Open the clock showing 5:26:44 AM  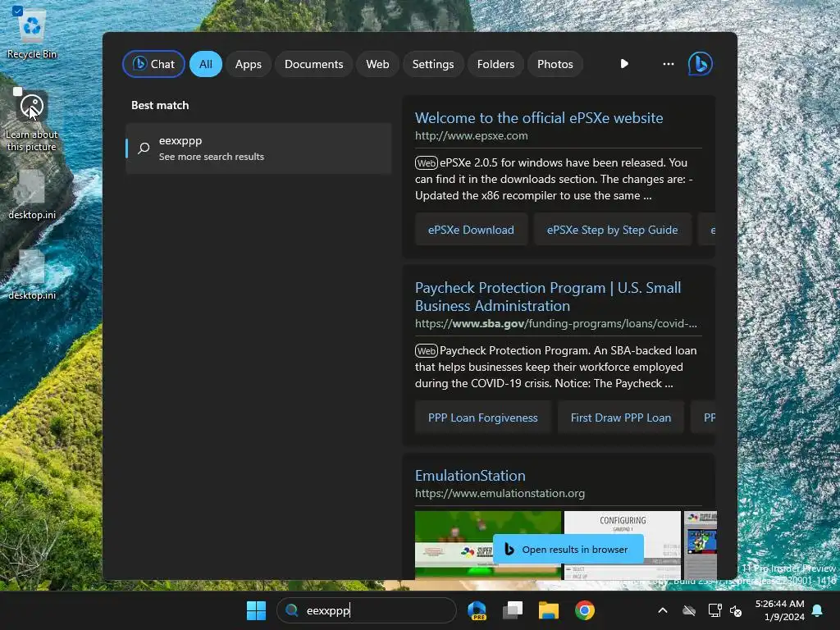(x=779, y=610)
